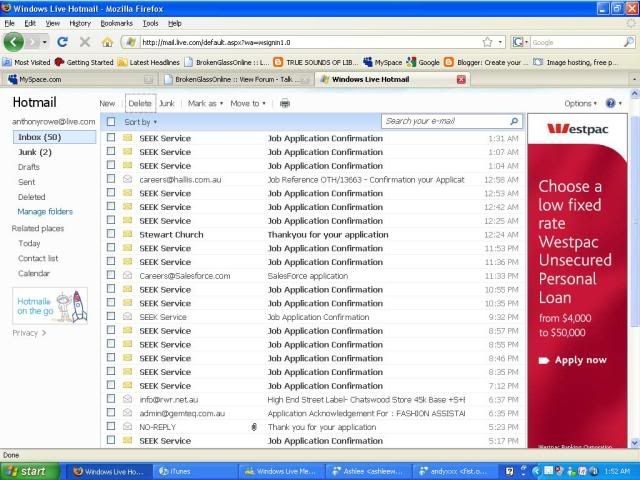Click the Firefox Back arrow button
Image resolution: width=640 pixels, height=480 pixels.
[13, 42]
